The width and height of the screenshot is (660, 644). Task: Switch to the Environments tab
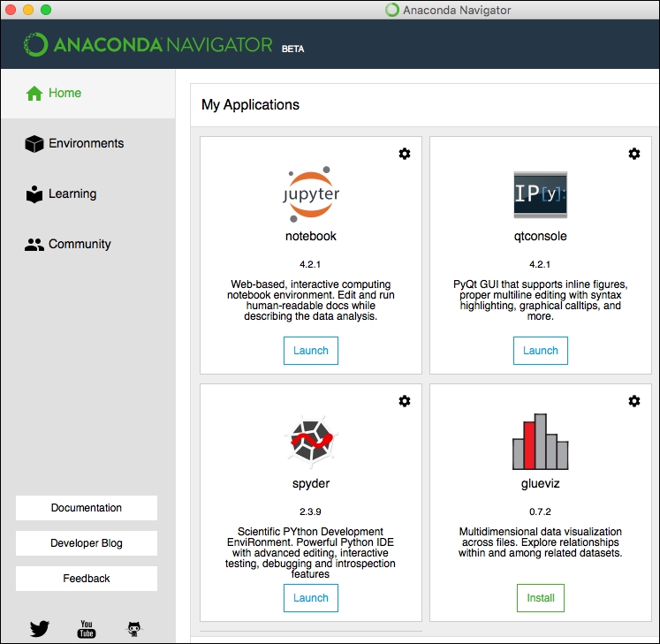click(88, 143)
